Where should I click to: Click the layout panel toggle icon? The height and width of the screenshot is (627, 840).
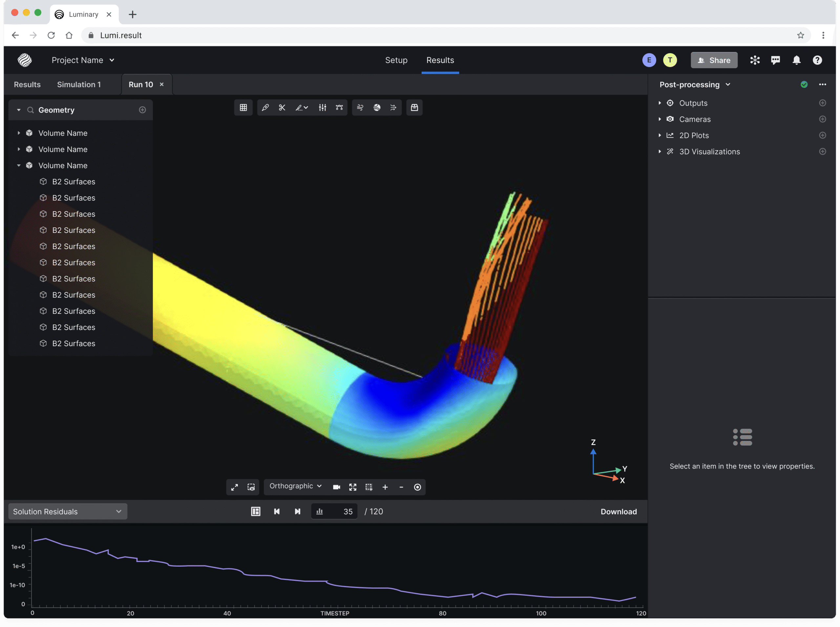point(256,511)
